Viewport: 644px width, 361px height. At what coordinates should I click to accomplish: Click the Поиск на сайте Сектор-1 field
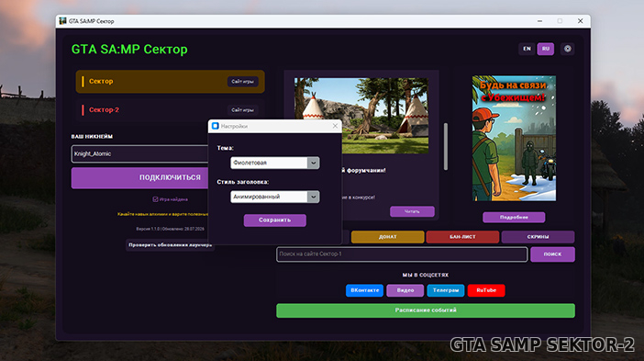coord(402,254)
